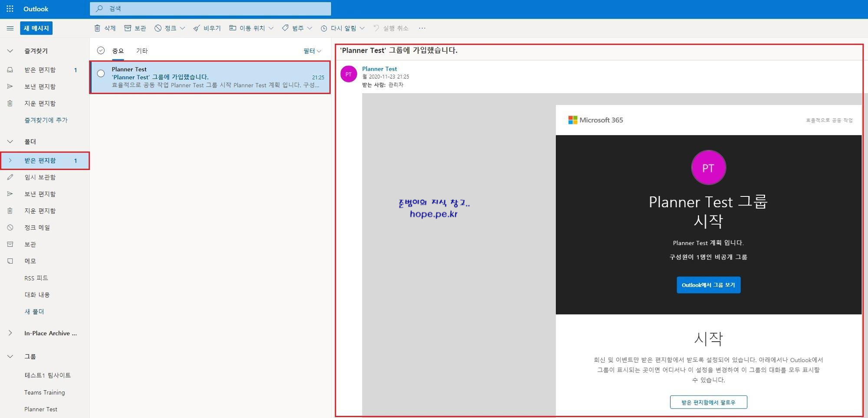868x418 pixels.
Task: Open the 필터 dropdown
Action: point(312,51)
